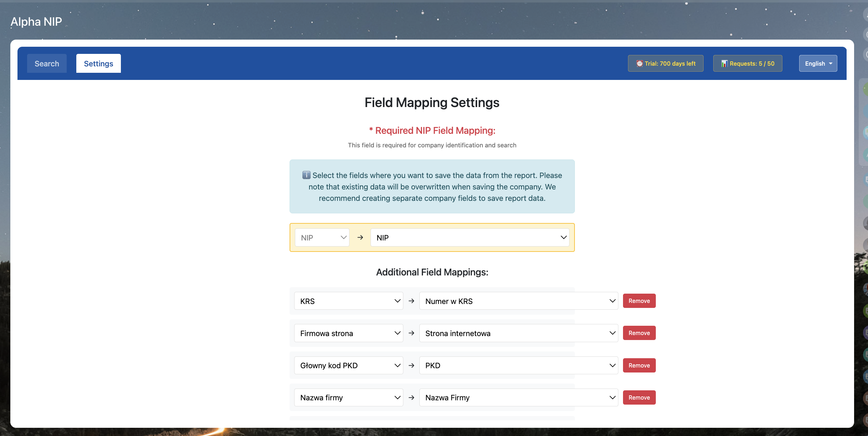Open the Numer w KRS target dropdown
The width and height of the screenshot is (868, 436).
pyautogui.click(x=519, y=301)
